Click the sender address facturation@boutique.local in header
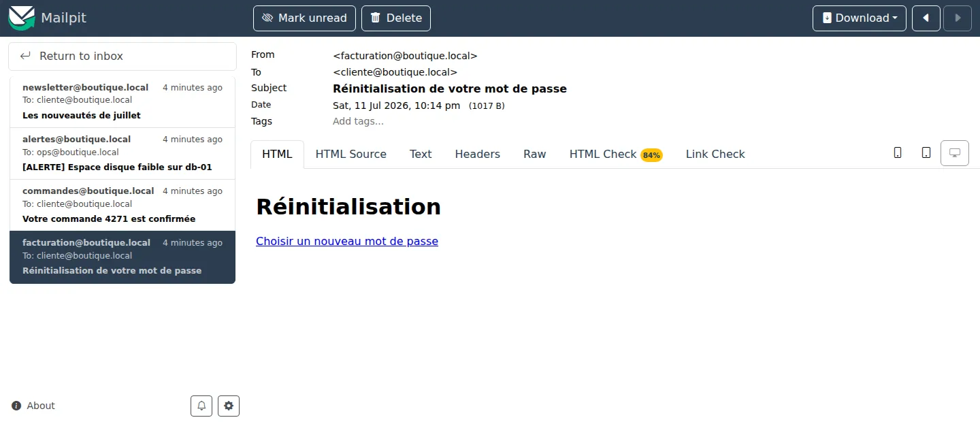Screen dimensions: 980x422 click(405, 56)
